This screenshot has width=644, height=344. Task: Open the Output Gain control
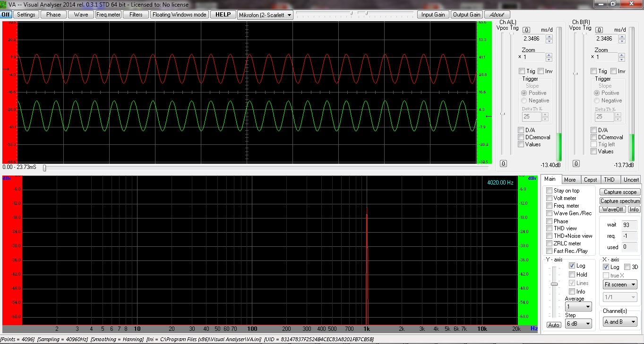tap(467, 15)
